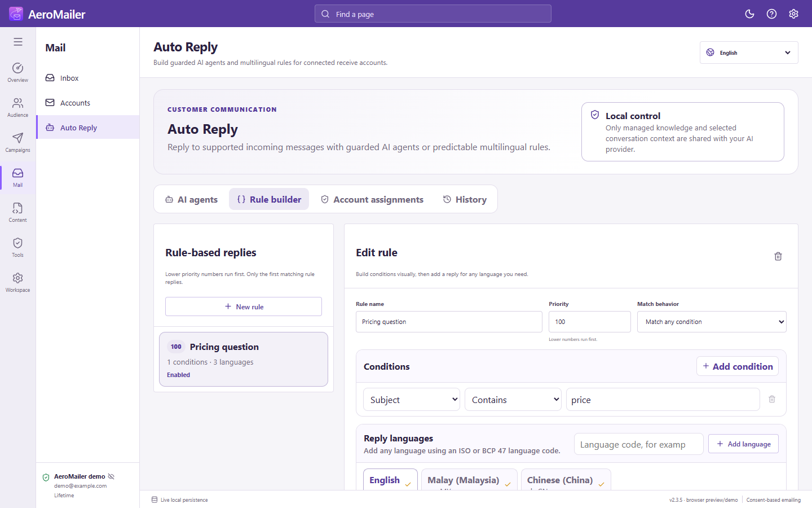Open the Match behavior dropdown
This screenshot has height=508, width=812.
pos(712,322)
